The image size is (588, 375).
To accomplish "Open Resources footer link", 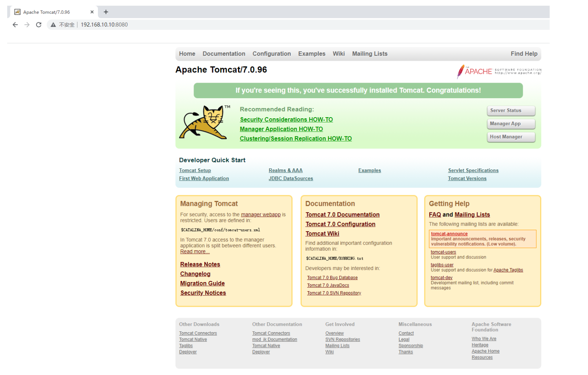I will [x=482, y=358].
